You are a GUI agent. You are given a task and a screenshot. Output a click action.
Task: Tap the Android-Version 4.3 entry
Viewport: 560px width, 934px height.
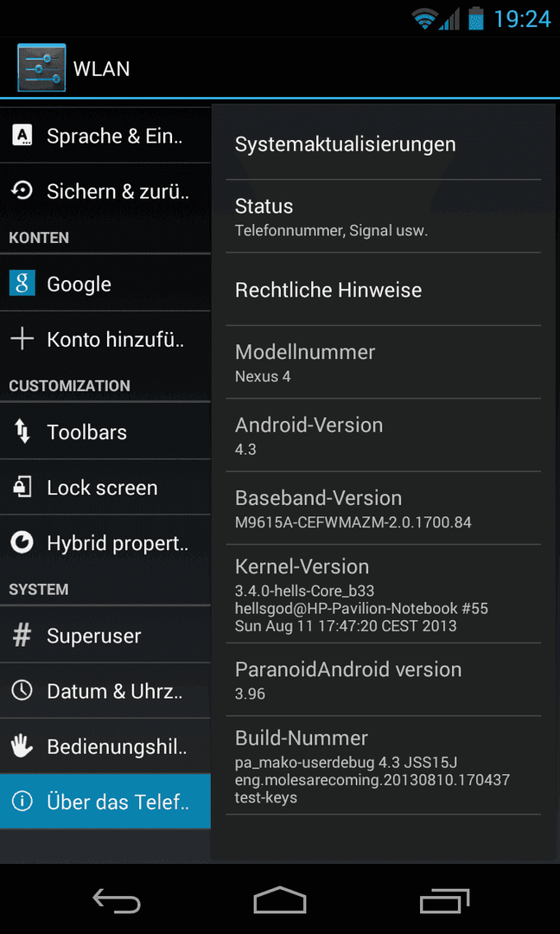[383, 435]
